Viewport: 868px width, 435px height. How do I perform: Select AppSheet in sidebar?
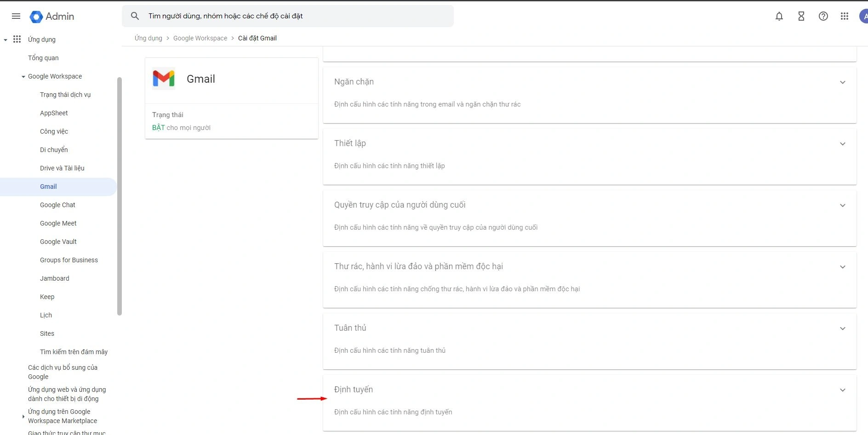54,113
